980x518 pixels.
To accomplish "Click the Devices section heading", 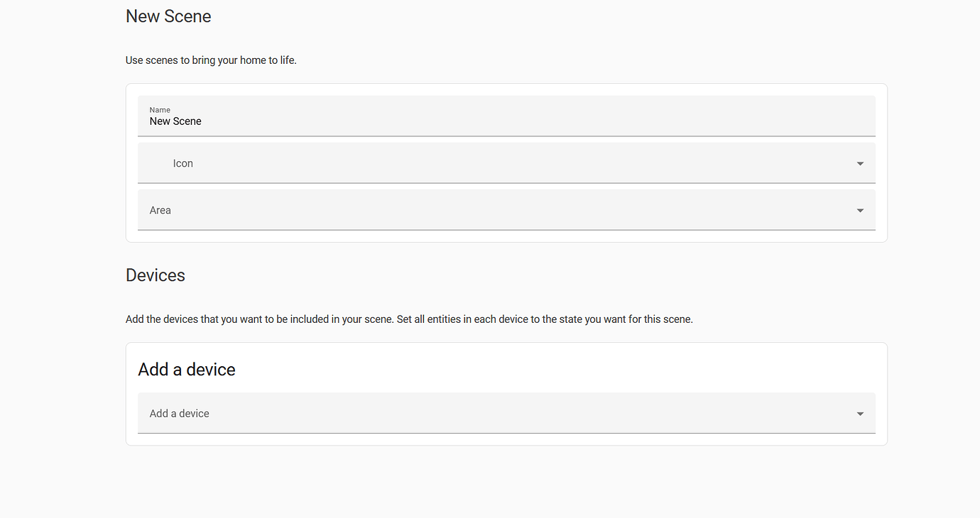I will (156, 275).
